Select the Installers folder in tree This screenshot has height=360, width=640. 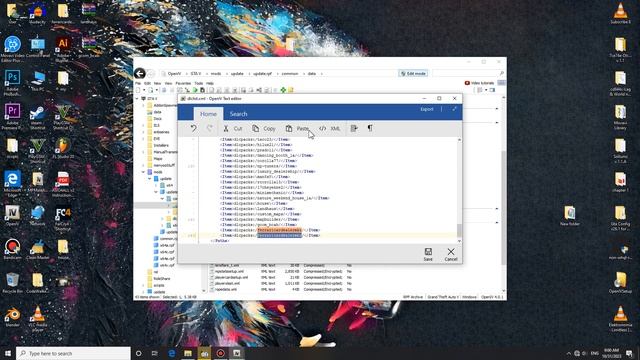coord(161,145)
